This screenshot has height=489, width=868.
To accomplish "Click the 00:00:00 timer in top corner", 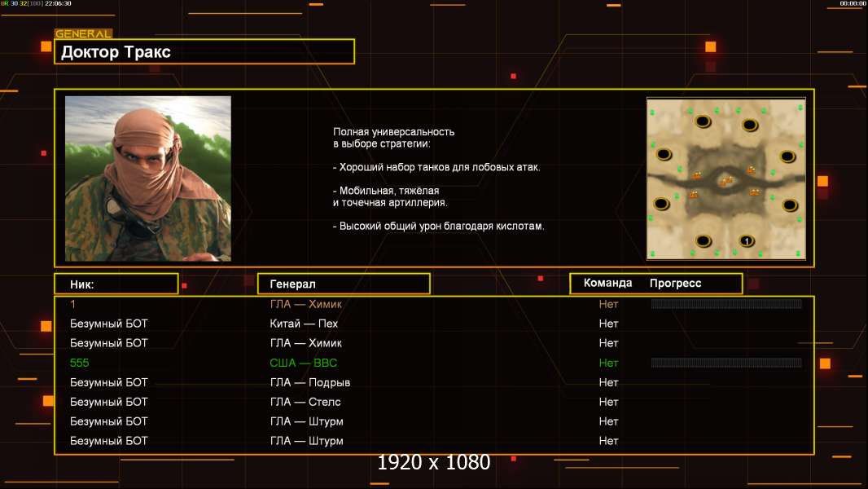I will 853,3.
